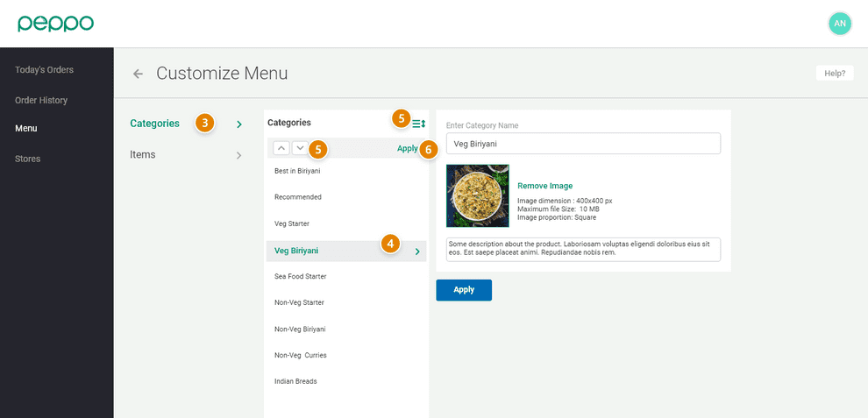868x418 pixels.
Task: Expand the Categories section chevron
Action: (239, 124)
